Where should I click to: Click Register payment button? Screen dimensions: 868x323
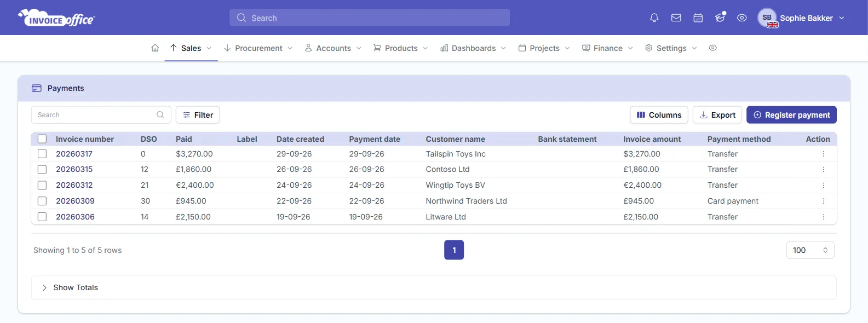791,115
